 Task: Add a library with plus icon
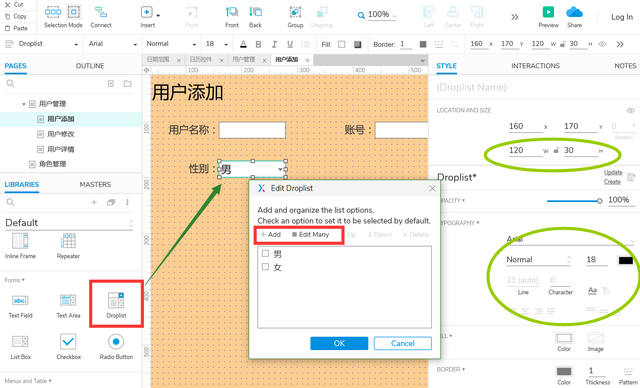tap(94, 202)
